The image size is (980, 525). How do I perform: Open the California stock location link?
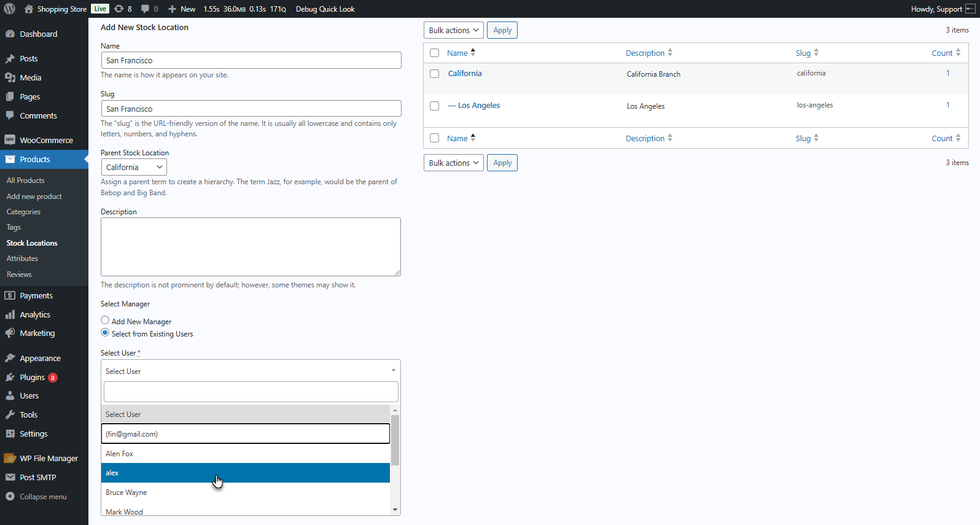(465, 73)
